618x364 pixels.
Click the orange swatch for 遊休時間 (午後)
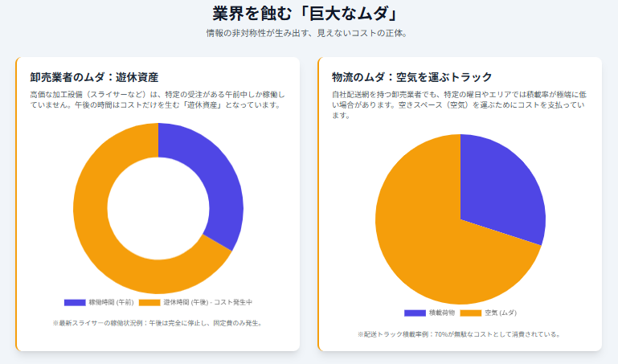pyautogui.click(x=149, y=302)
